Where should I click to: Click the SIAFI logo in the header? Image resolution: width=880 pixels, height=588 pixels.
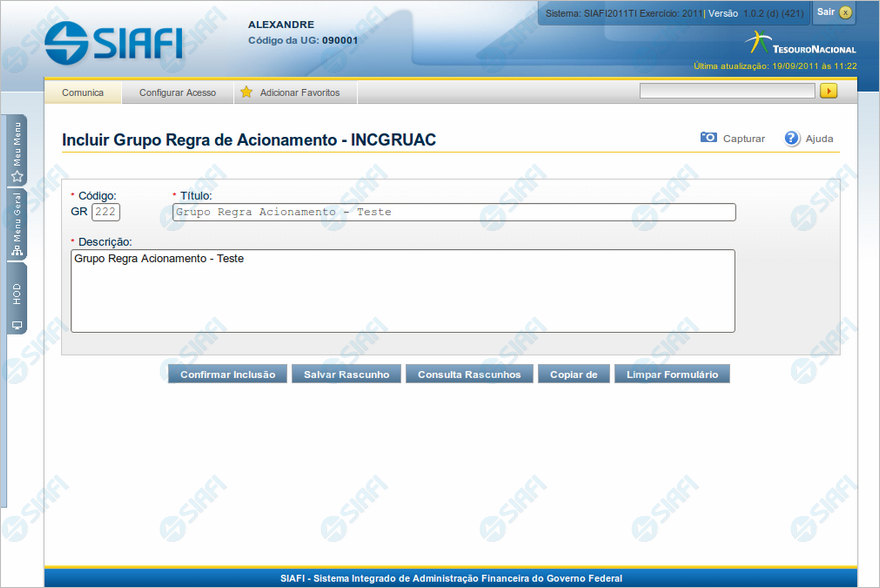pos(115,42)
